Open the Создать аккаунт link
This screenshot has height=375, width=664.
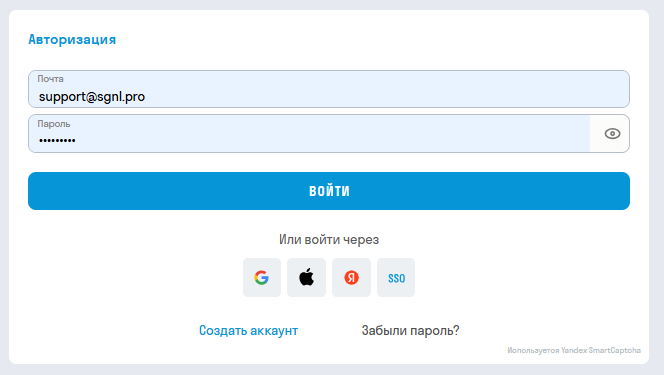[x=249, y=331]
